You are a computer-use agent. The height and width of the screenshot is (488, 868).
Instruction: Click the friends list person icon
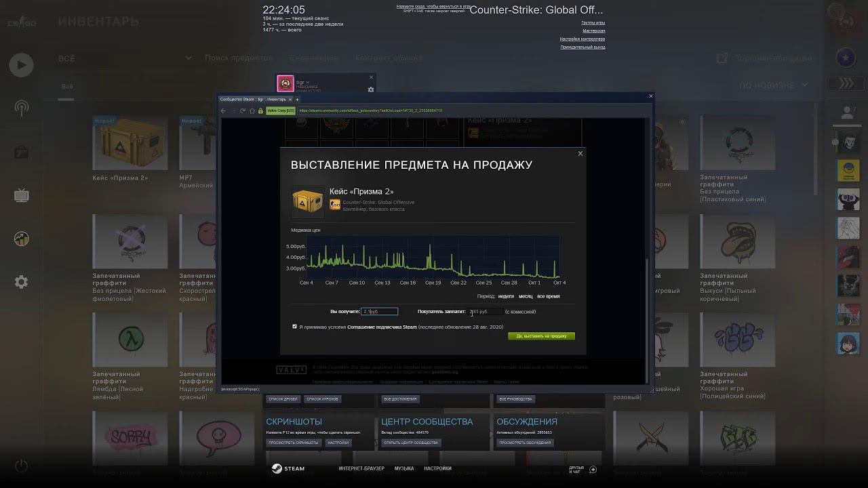click(847, 113)
